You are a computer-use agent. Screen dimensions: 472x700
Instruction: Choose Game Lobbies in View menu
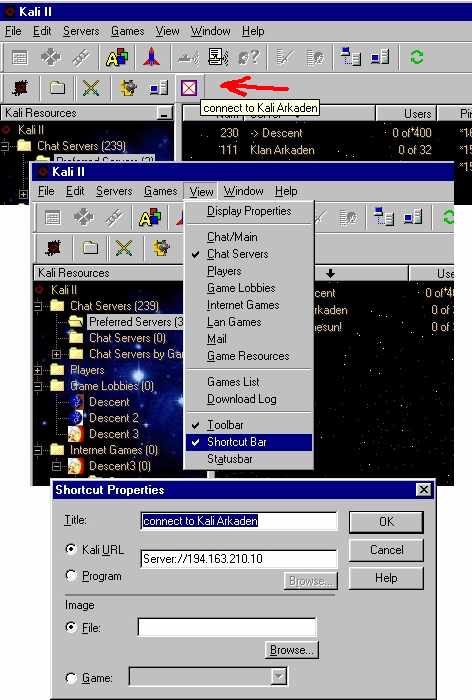tap(249, 288)
